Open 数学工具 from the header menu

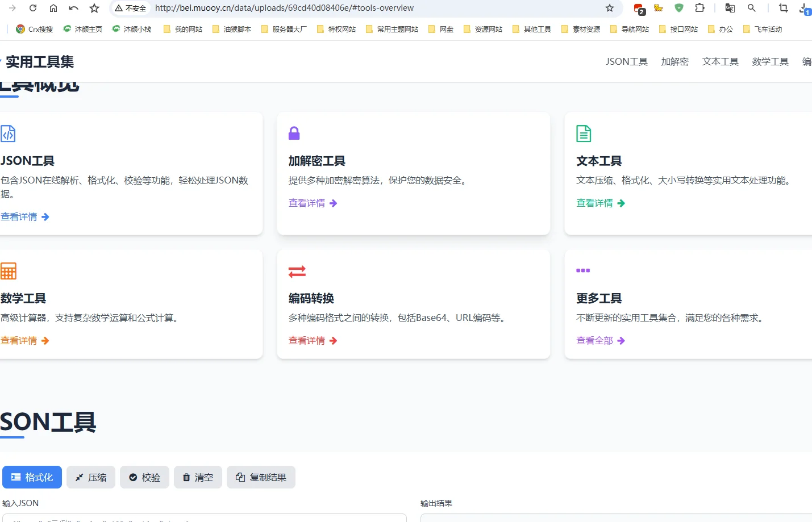coord(770,62)
